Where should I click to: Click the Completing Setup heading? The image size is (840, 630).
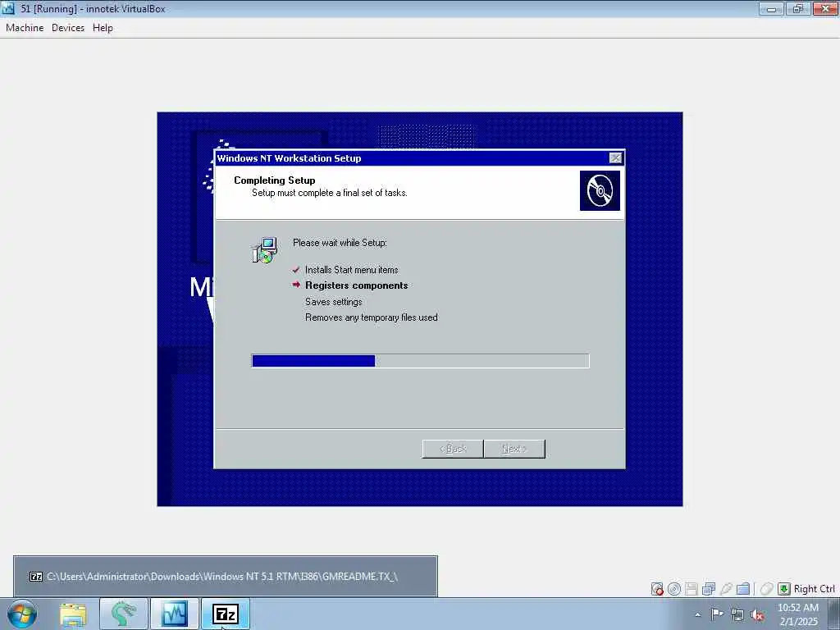(x=274, y=180)
